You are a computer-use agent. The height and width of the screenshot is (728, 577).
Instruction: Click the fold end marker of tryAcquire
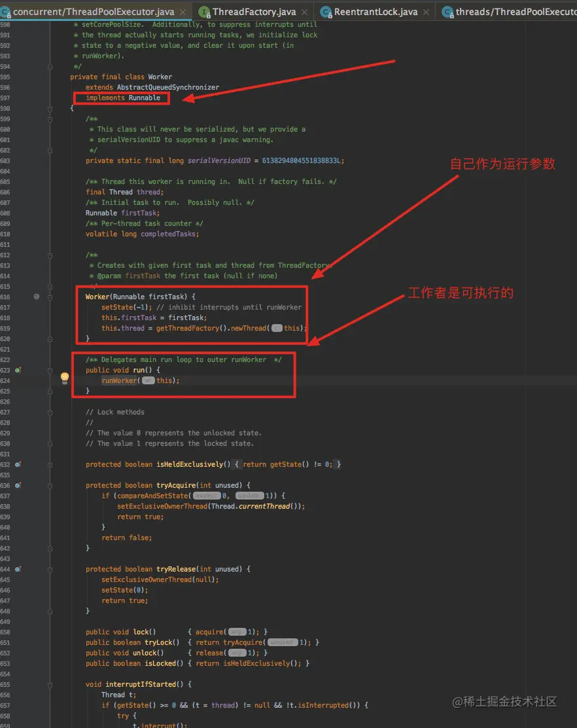pos(50,549)
